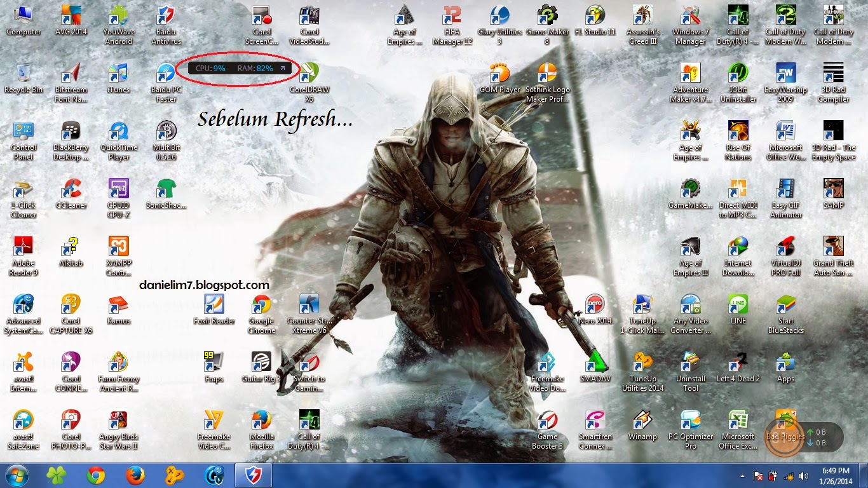Launch EasyWorship 2009 shortcut
Viewport: 868px width, 488px height.
786,83
